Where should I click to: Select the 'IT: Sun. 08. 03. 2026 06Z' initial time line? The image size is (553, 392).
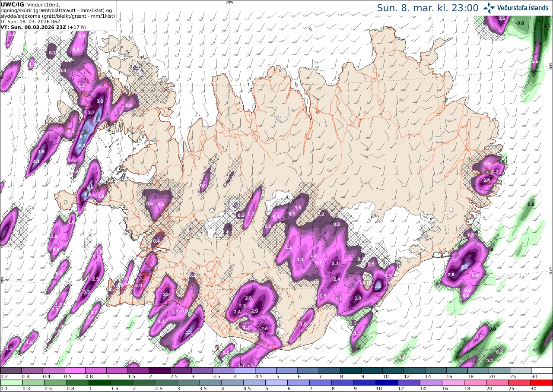coord(31,22)
